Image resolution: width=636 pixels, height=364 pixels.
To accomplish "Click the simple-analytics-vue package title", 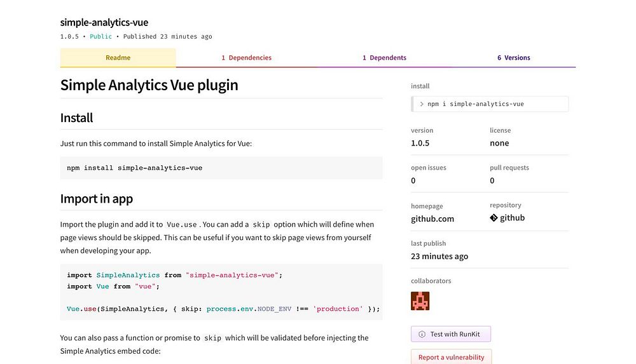I will pos(104,23).
